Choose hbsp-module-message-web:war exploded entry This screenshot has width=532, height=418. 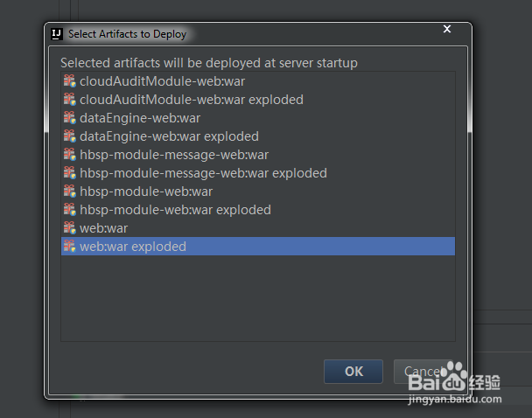(x=203, y=173)
